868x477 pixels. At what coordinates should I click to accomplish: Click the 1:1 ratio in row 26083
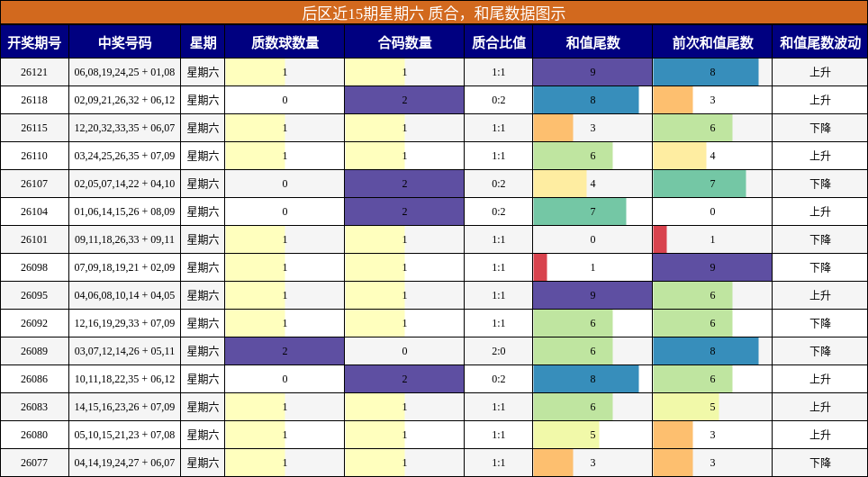[498, 407]
